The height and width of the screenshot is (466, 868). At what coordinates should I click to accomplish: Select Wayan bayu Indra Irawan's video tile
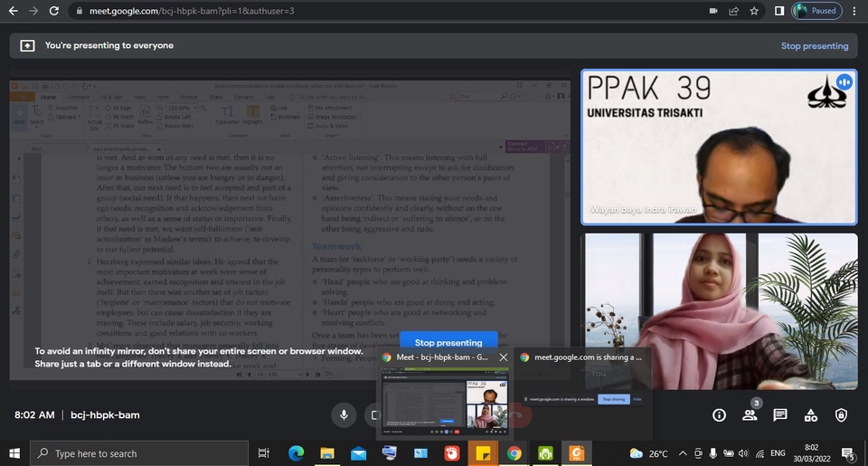coord(719,147)
